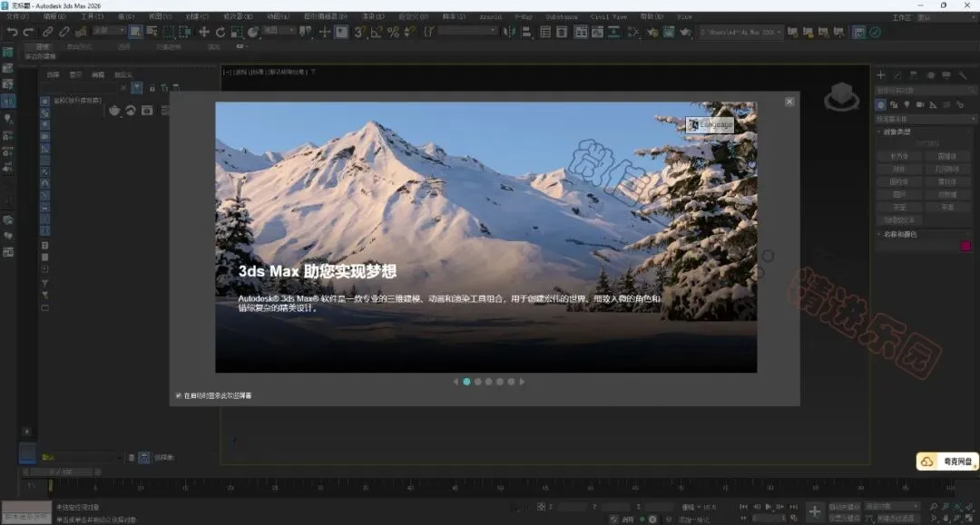Go to previous welcome slide arrow
This screenshot has width=980, height=525.
456,382
